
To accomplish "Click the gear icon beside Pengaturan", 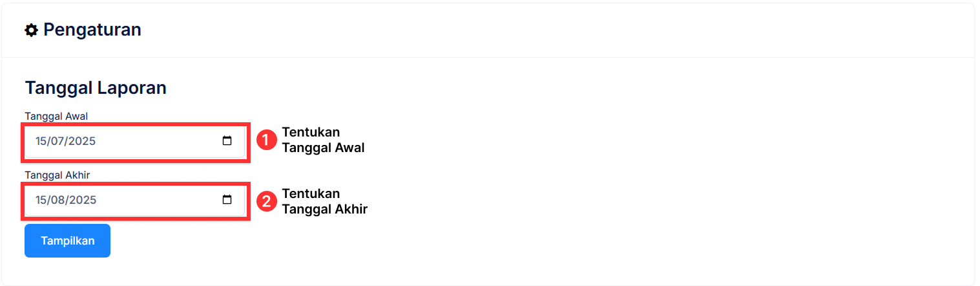I will point(31,30).
